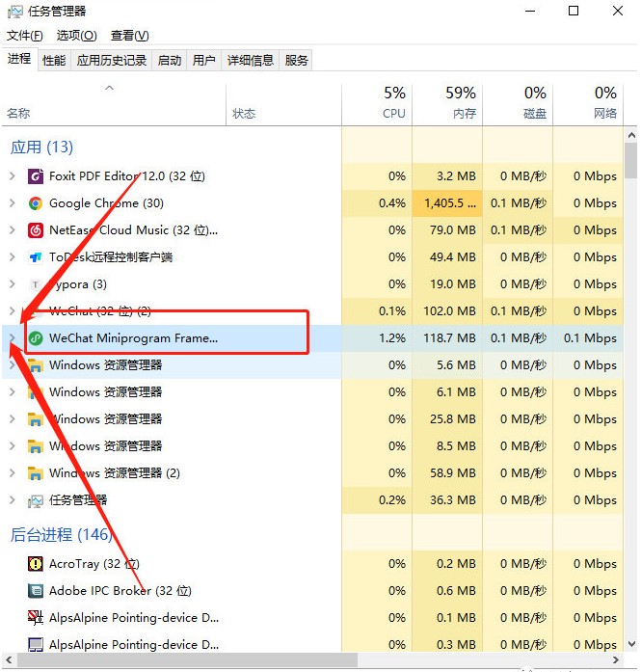Click the green WeChat Miniprogram Framework icon
This screenshot has width=641, height=672.
36,338
